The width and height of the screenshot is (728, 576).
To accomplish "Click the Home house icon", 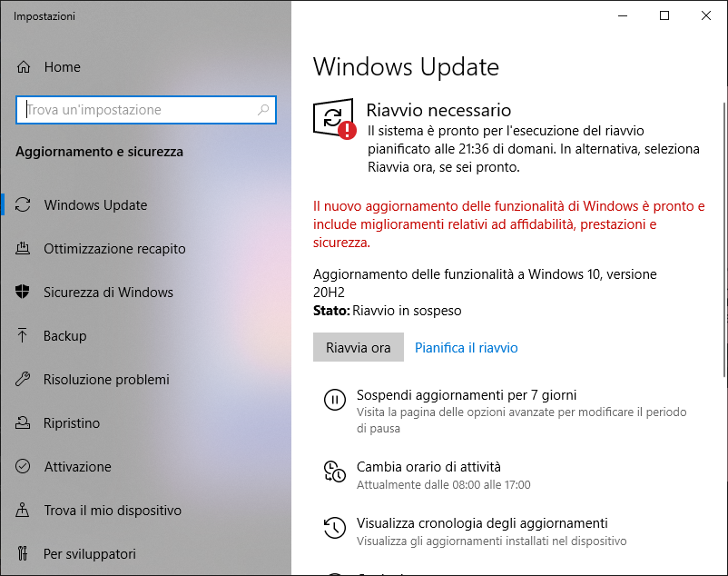I will coord(24,67).
